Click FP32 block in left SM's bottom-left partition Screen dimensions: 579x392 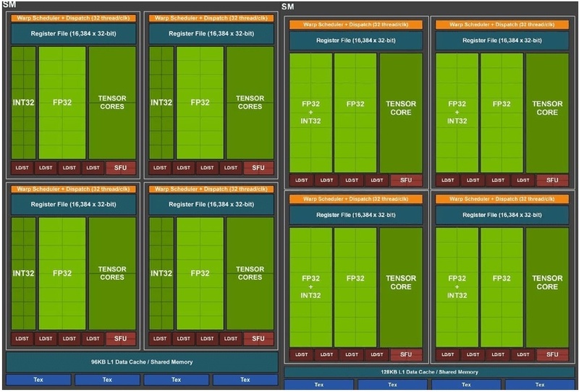pos(62,273)
